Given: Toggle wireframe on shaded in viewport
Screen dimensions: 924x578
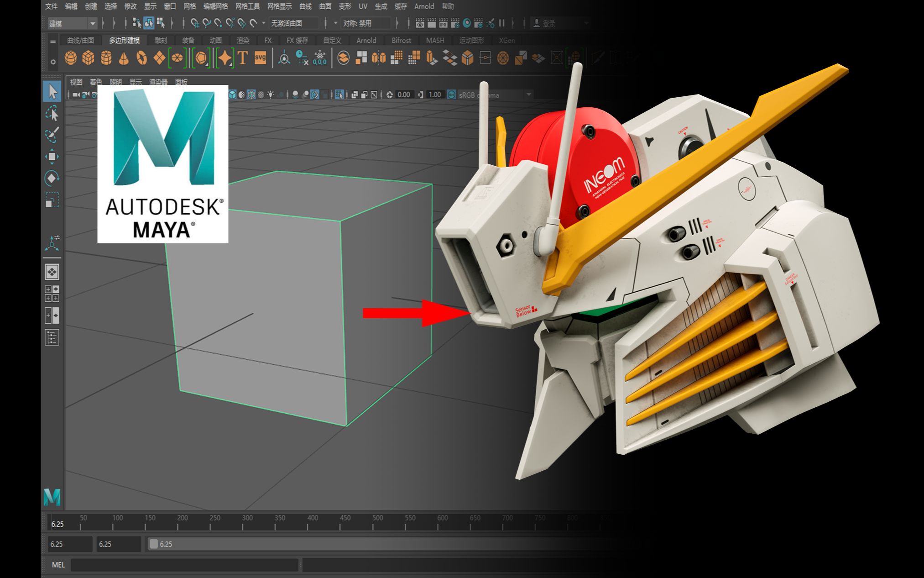Looking at the screenshot, I should tap(251, 95).
